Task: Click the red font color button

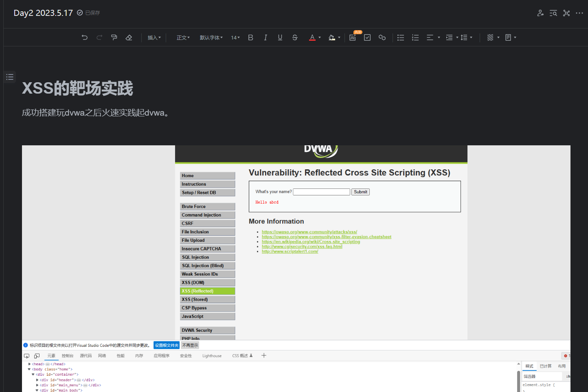Action: coord(312,37)
